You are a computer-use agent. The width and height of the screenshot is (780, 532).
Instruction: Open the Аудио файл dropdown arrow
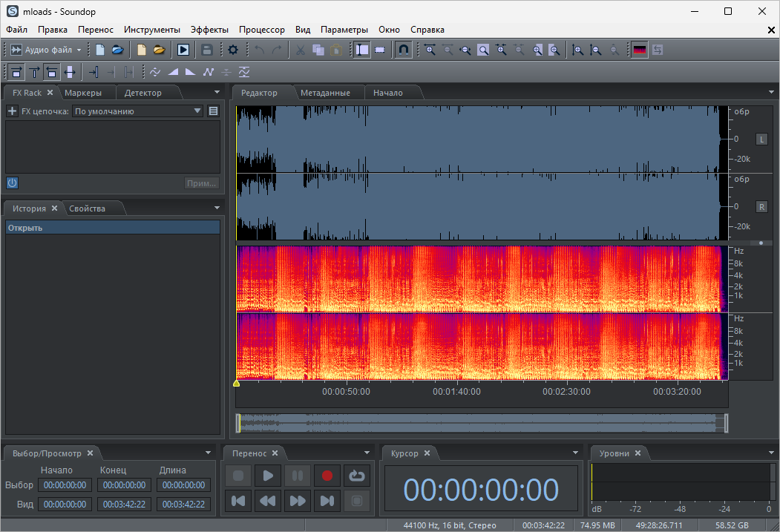[x=78, y=49]
